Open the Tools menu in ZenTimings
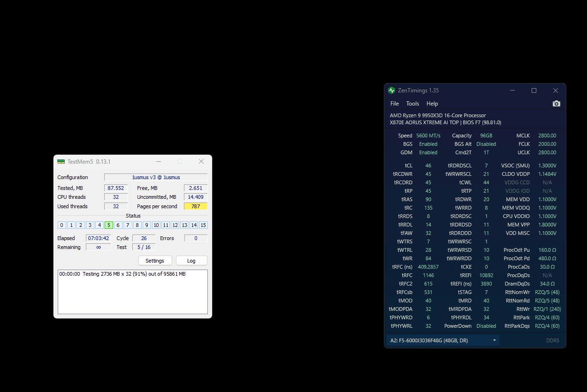587x392 pixels. [x=412, y=104]
